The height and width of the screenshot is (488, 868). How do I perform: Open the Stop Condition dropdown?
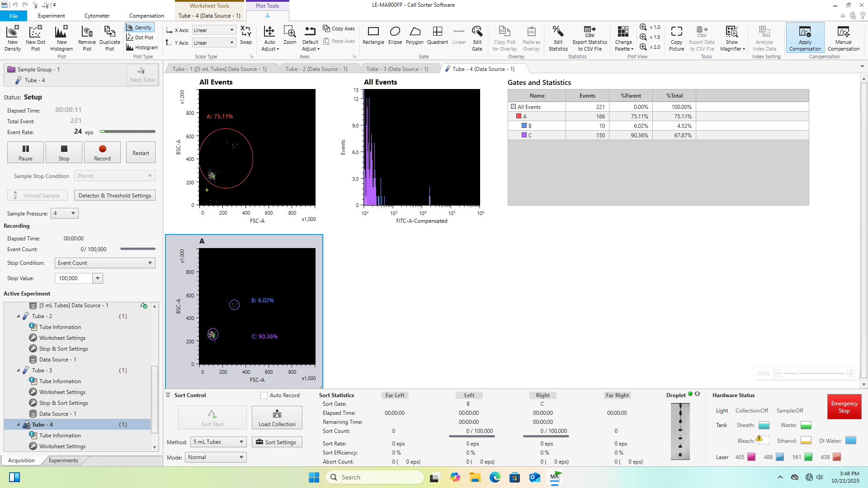(x=105, y=263)
